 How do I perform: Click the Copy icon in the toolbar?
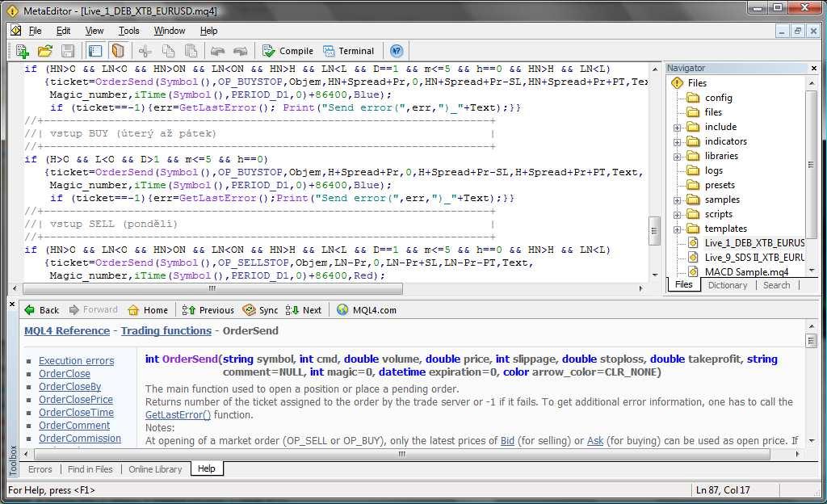point(168,51)
